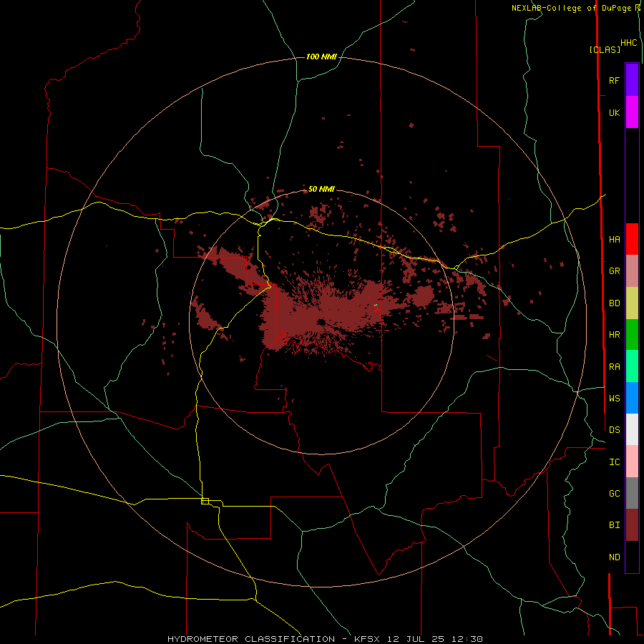Pick the yellow BD legend color swatch
The height and width of the screenshot is (644, 644).
pos(632,303)
